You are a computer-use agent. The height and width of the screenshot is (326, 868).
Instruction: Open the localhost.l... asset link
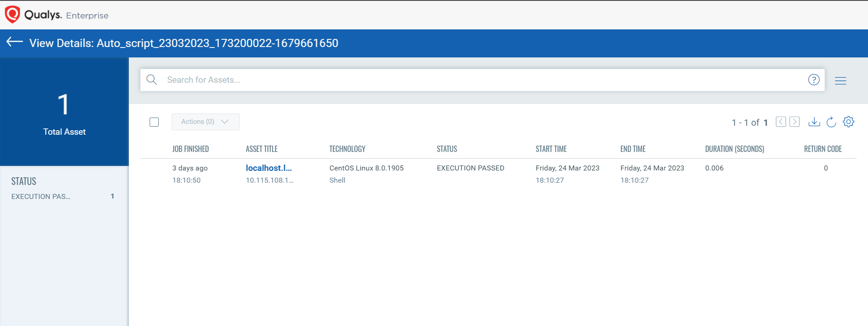pos(269,168)
